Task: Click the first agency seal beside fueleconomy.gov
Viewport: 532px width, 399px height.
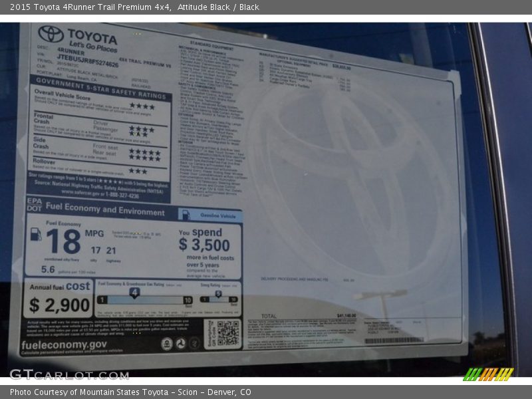Action: coord(167,343)
